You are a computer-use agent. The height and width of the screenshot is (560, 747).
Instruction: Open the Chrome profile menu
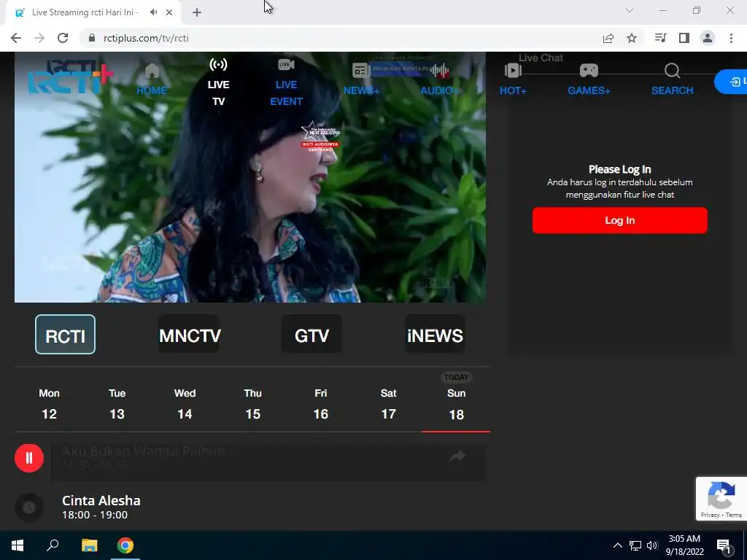708,38
